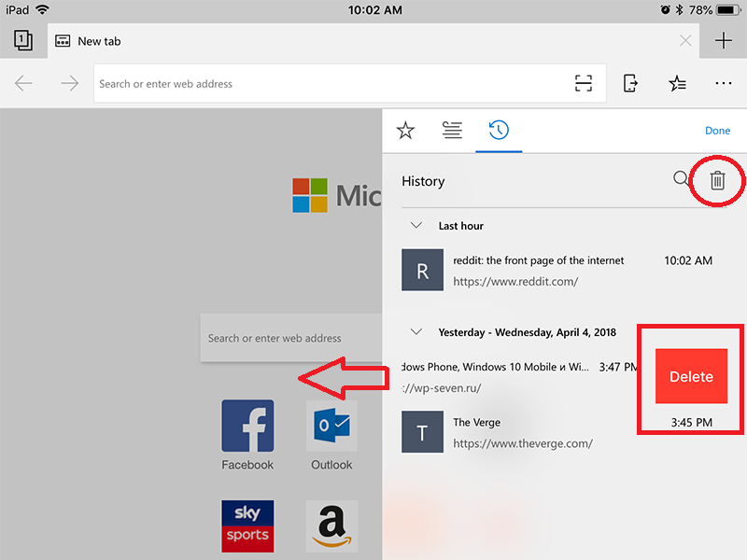Image resolution: width=747 pixels, height=560 pixels.
Task: Add a new tab with plus button
Action: click(x=723, y=41)
